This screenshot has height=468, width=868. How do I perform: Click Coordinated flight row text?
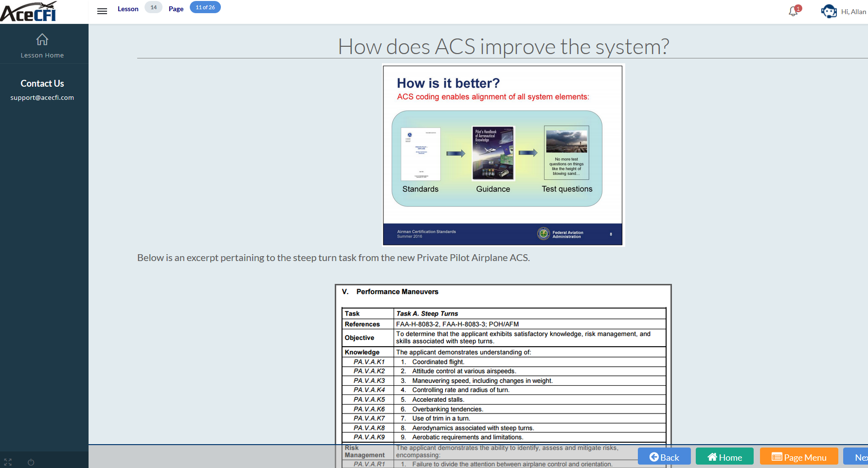pos(438,362)
